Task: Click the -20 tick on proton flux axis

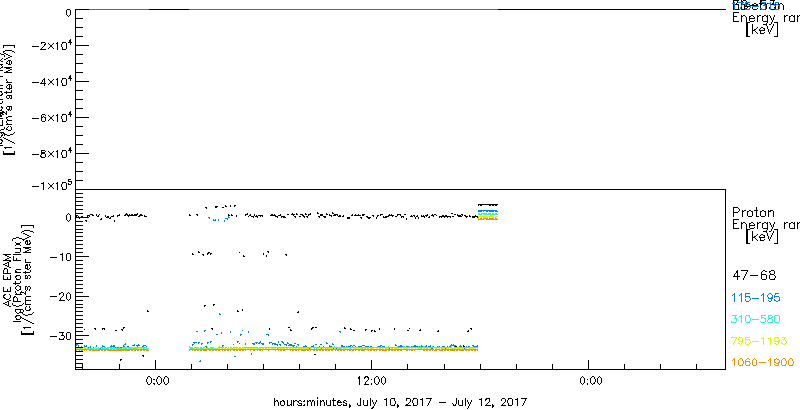Action: coord(60,296)
